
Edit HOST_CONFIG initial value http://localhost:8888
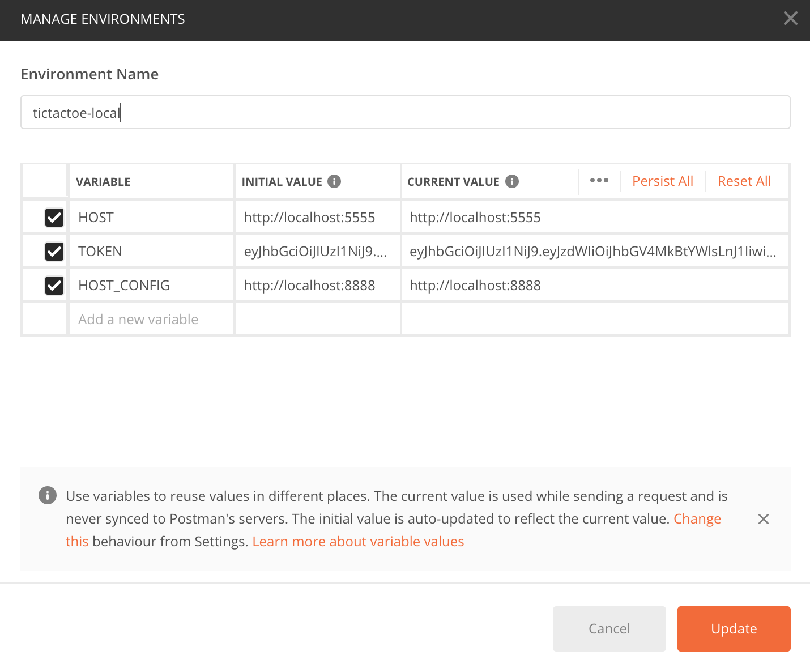click(318, 285)
